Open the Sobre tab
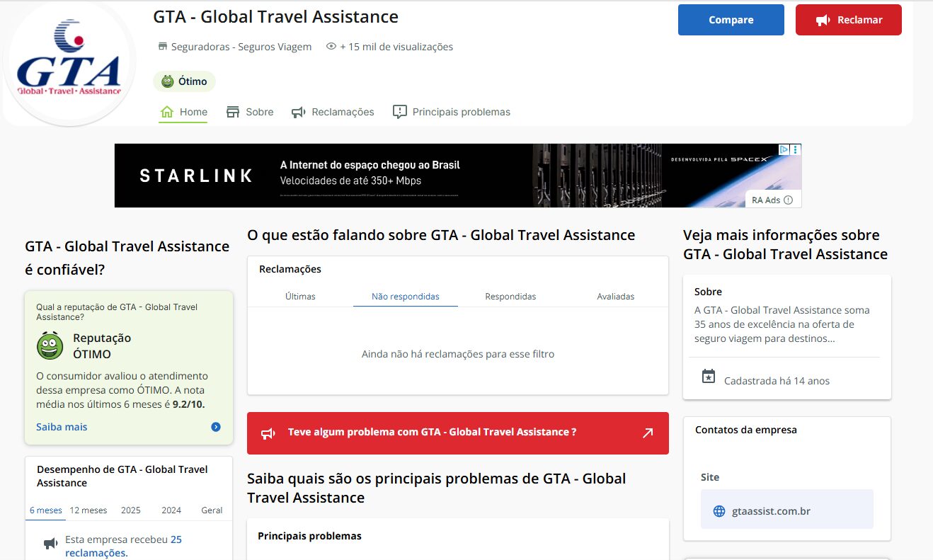This screenshot has width=933, height=560. coord(250,112)
